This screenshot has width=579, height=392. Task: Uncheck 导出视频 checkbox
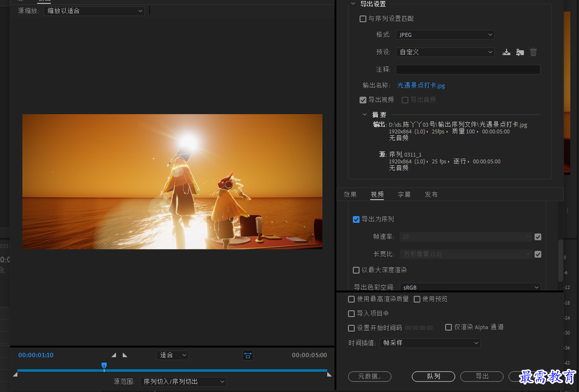(x=363, y=100)
